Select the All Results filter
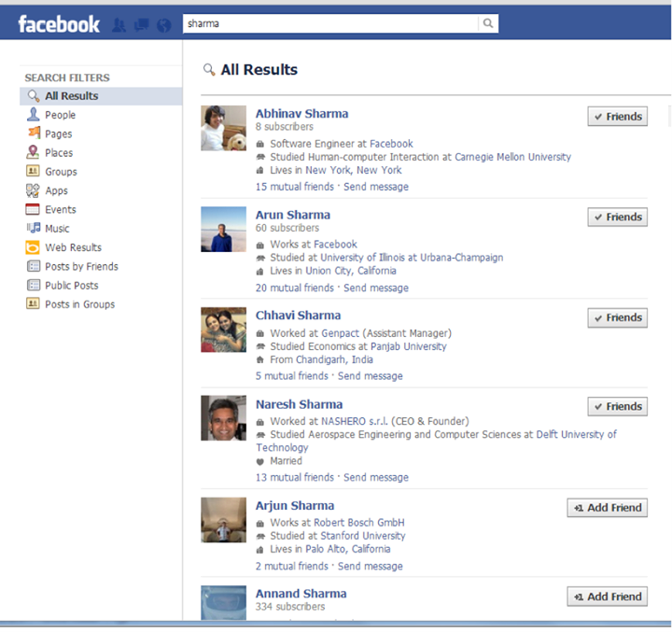Image resolution: width=672 pixels, height=632 pixels. click(101, 95)
